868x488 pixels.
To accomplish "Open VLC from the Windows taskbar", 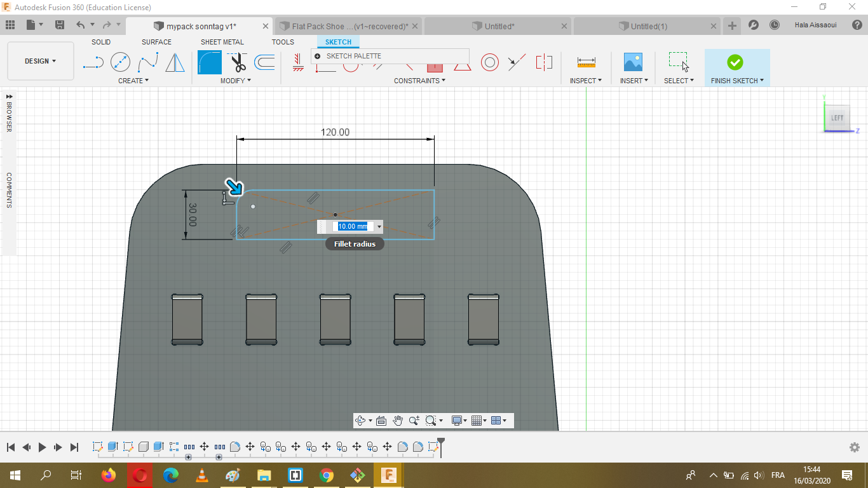I will coord(202,475).
